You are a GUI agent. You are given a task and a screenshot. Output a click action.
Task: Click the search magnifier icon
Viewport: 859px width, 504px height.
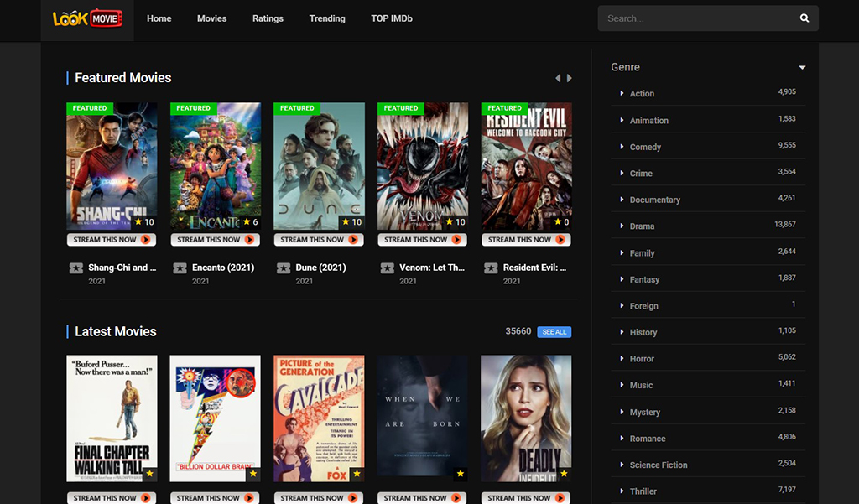coord(804,18)
